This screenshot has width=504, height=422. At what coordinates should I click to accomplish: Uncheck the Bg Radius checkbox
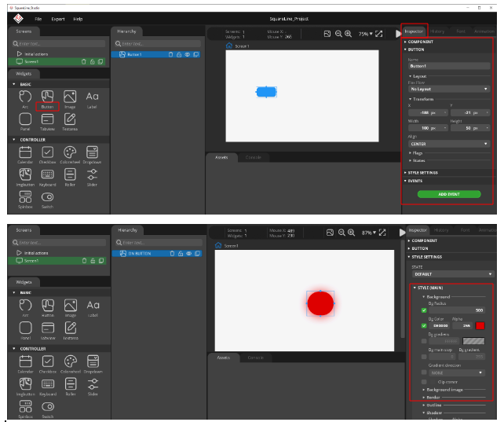[x=424, y=310]
